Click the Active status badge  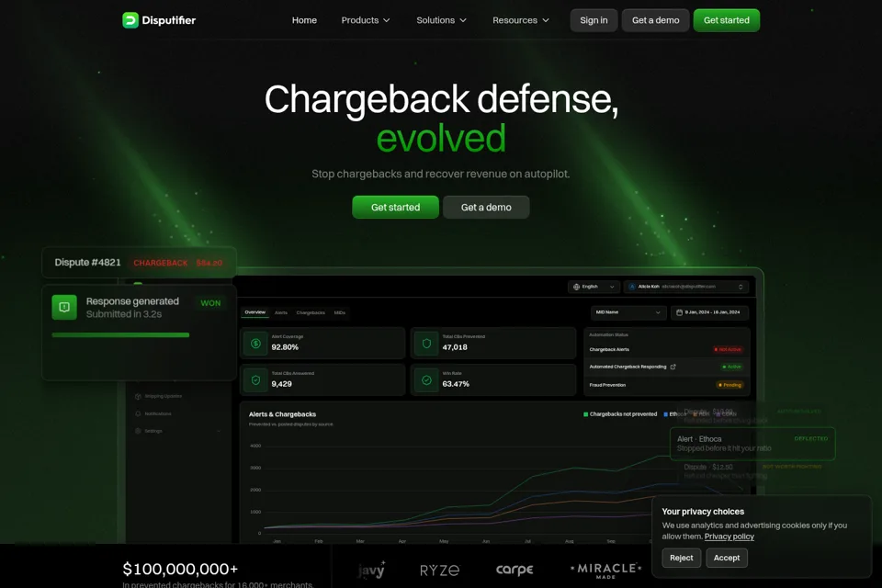[732, 367]
